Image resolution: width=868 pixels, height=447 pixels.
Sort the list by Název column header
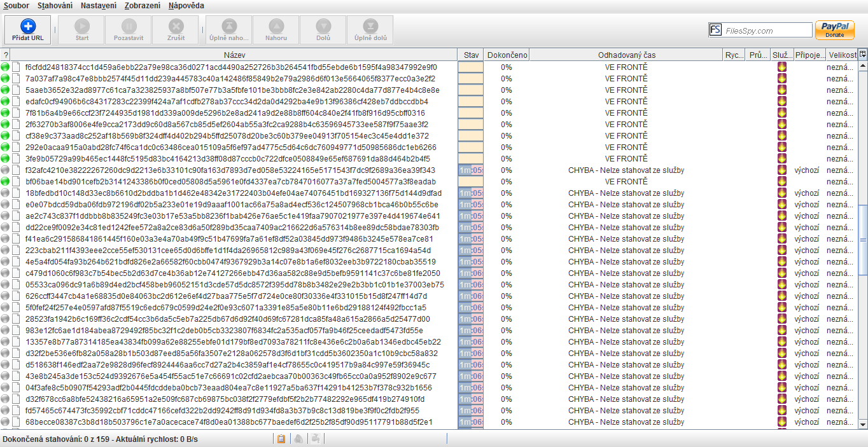[234, 55]
